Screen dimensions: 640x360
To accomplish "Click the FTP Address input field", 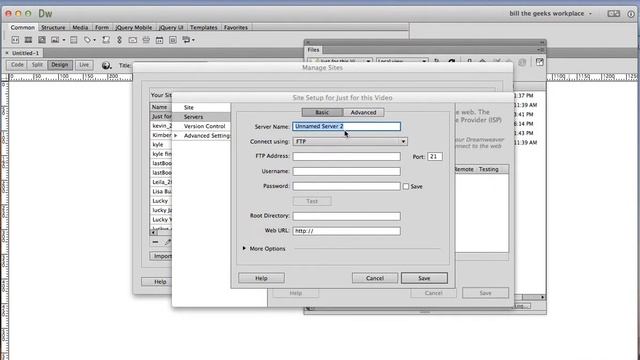I will (x=347, y=156).
